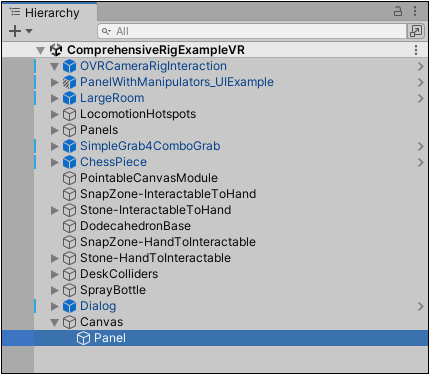This screenshot has width=430, height=375.
Task: Select SimpleGrab4ComboGrab prefab
Action: tap(150, 146)
